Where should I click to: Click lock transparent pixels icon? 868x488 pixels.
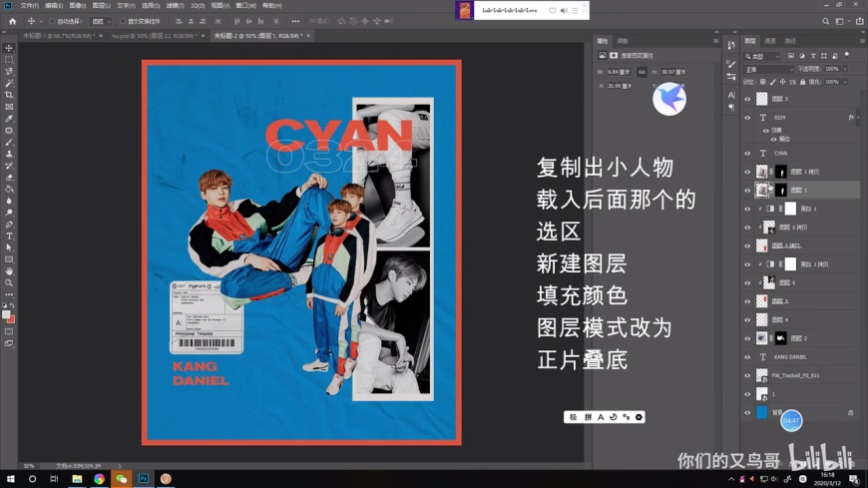(x=763, y=82)
